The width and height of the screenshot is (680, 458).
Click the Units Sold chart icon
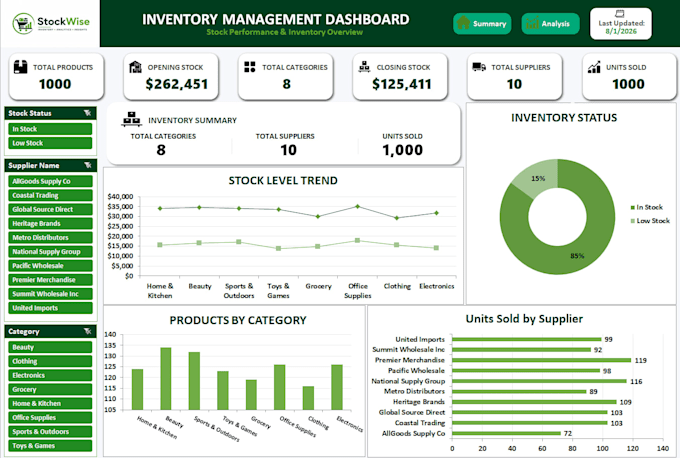594,67
